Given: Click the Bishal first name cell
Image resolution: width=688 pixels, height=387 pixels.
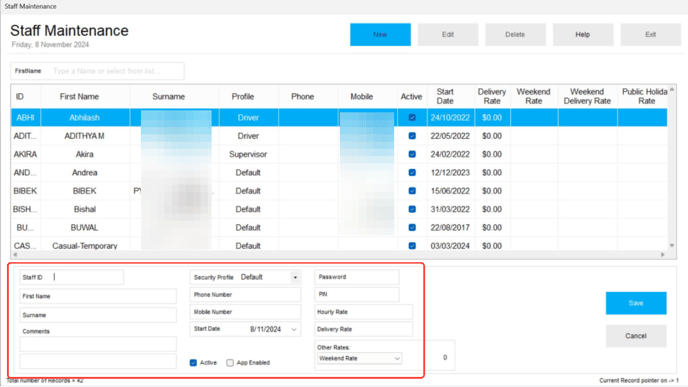Looking at the screenshot, I should [x=85, y=209].
